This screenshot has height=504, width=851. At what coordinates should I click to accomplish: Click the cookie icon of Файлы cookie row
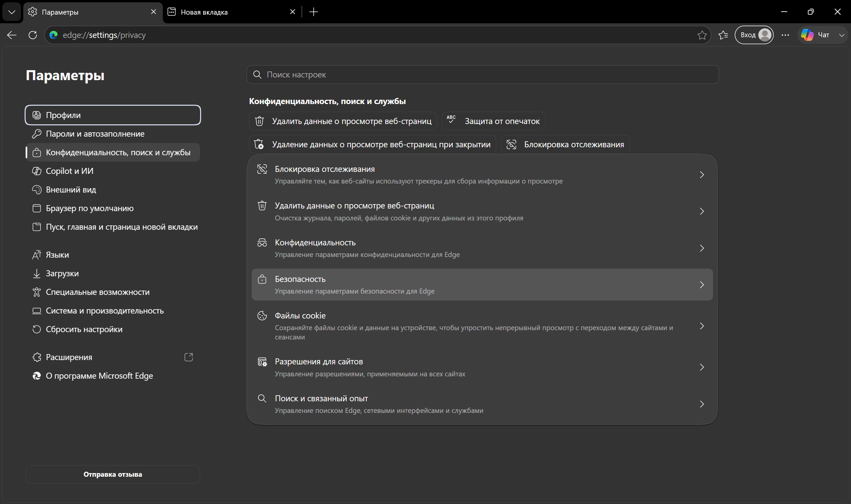[262, 316]
